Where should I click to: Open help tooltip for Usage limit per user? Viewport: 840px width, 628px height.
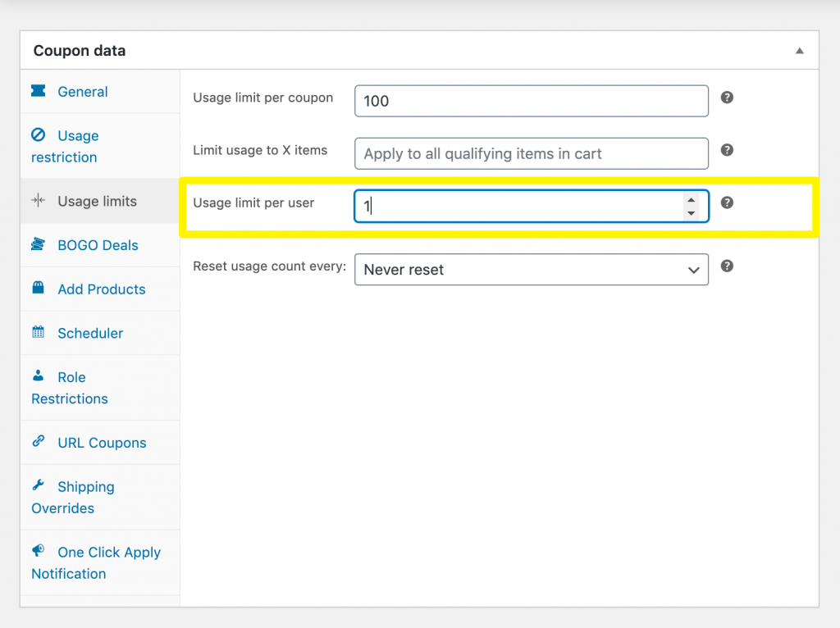727,203
